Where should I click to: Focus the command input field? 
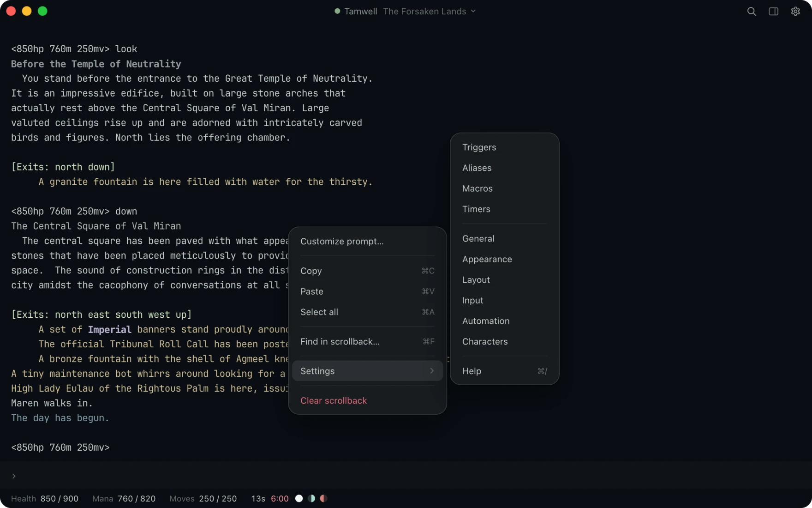pos(406,476)
